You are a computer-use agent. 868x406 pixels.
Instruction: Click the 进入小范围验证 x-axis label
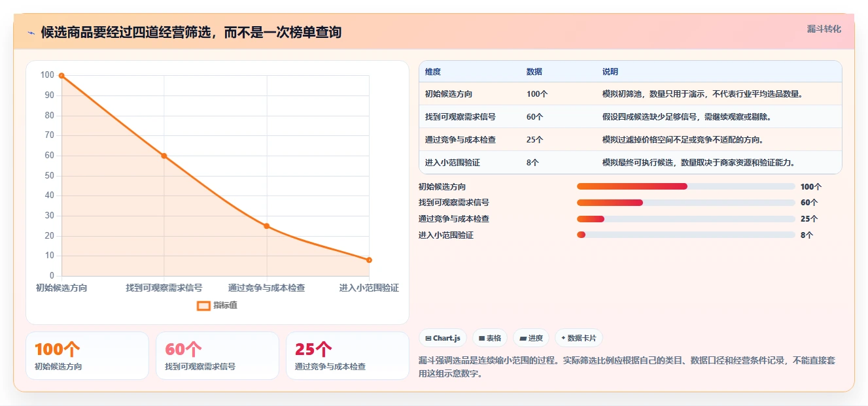click(x=369, y=288)
